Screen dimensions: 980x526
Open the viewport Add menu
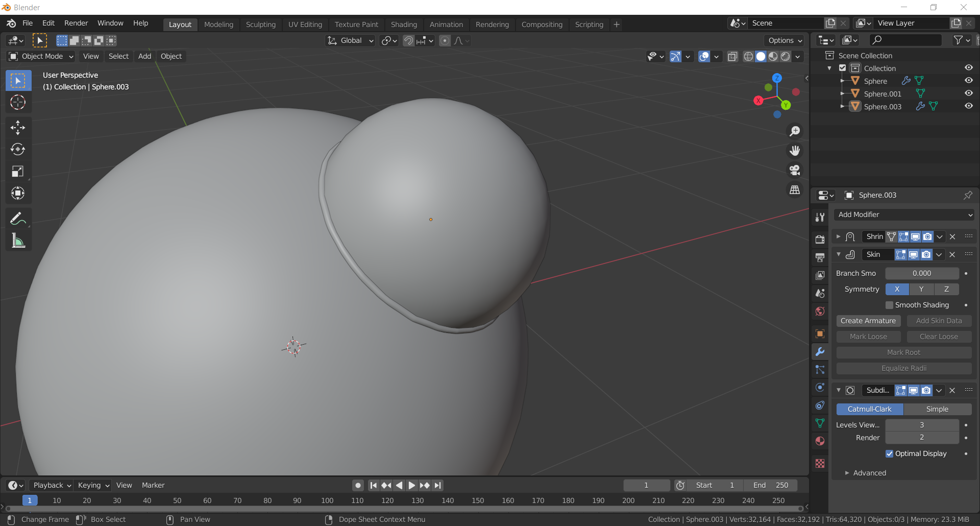click(144, 56)
